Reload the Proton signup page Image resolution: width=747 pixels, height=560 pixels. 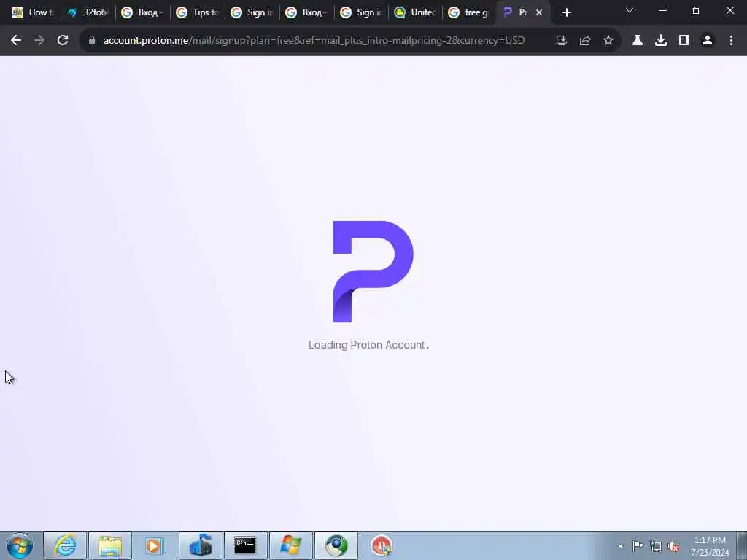[63, 41]
